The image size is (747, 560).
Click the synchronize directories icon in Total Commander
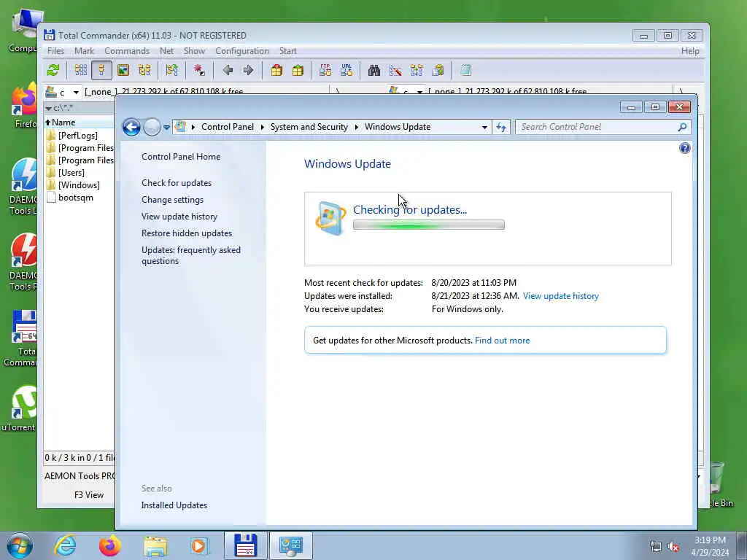(x=417, y=71)
